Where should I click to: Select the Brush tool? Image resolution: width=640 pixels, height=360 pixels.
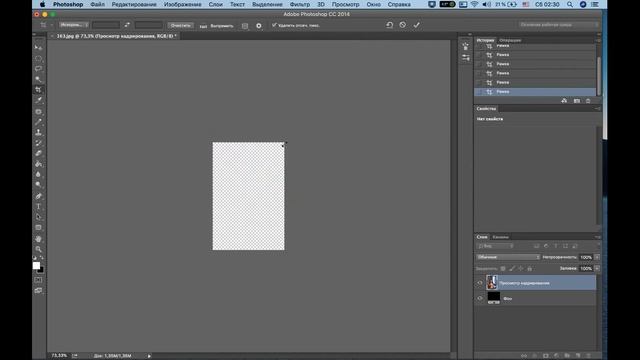tap(38, 122)
